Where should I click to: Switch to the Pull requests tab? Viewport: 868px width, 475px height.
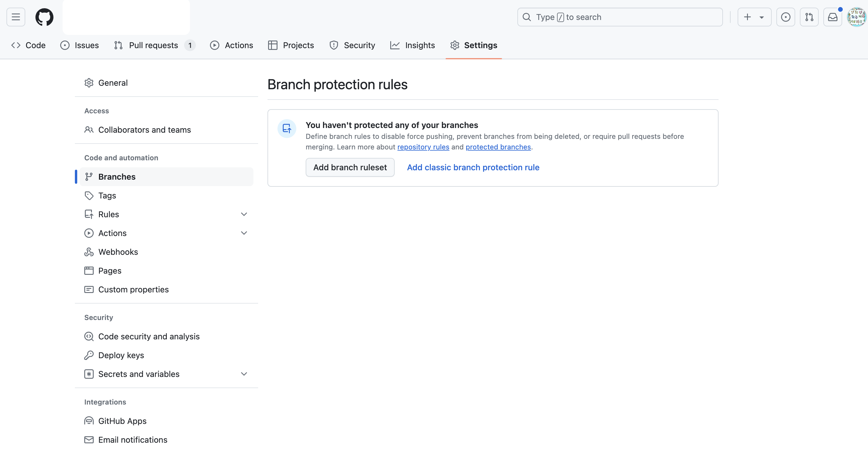point(153,45)
